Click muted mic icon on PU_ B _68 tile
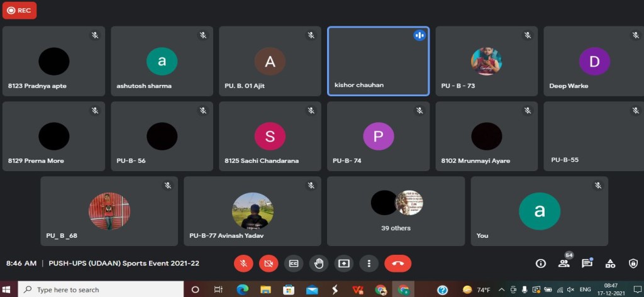 (167, 186)
